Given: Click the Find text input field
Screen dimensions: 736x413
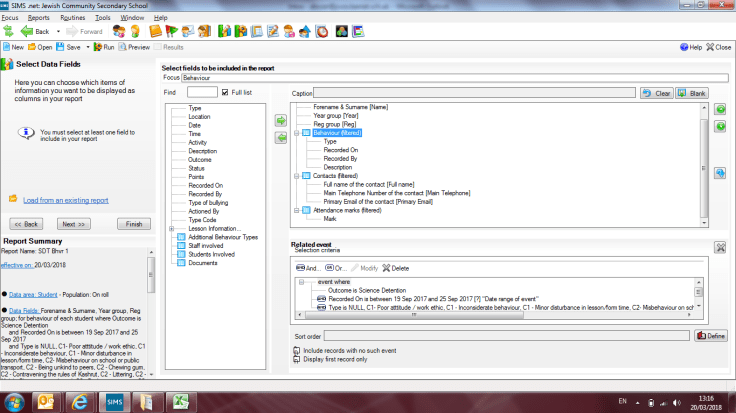Looking at the screenshot, I should click(x=202, y=92).
